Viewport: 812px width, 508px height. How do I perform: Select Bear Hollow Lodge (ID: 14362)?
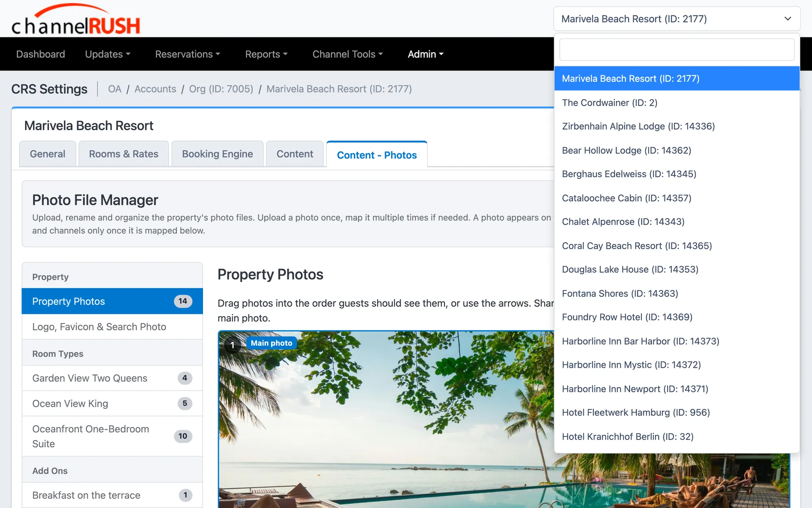(x=677, y=150)
